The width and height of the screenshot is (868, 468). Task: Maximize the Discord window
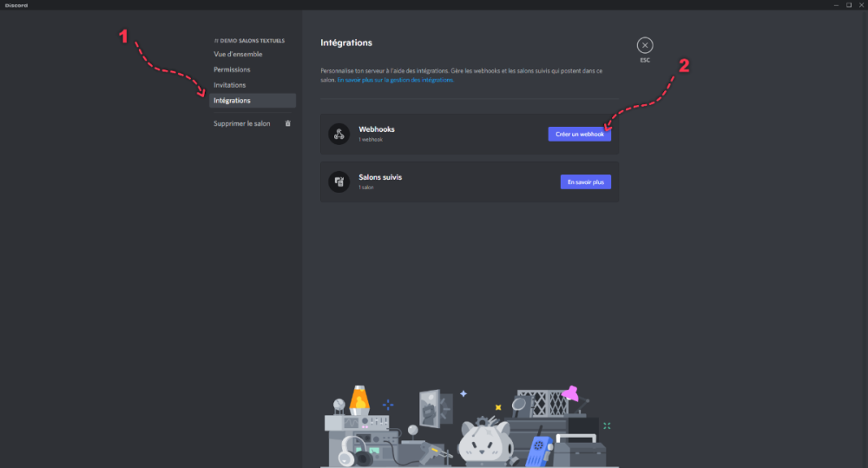pos(848,4)
